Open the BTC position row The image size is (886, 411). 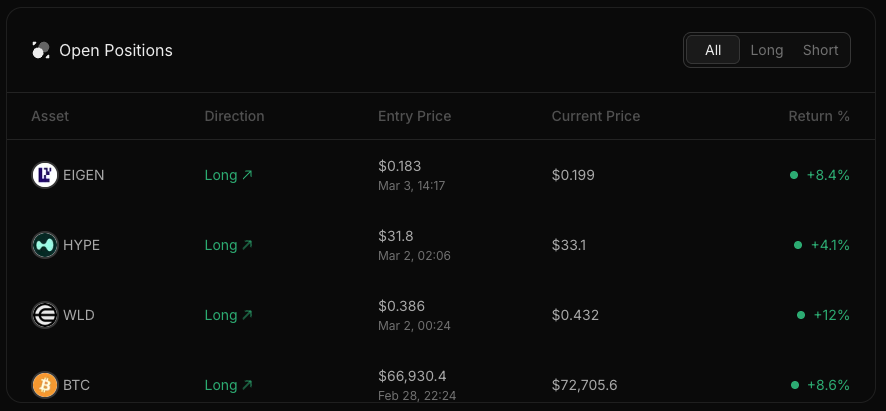[x=441, y=385]
